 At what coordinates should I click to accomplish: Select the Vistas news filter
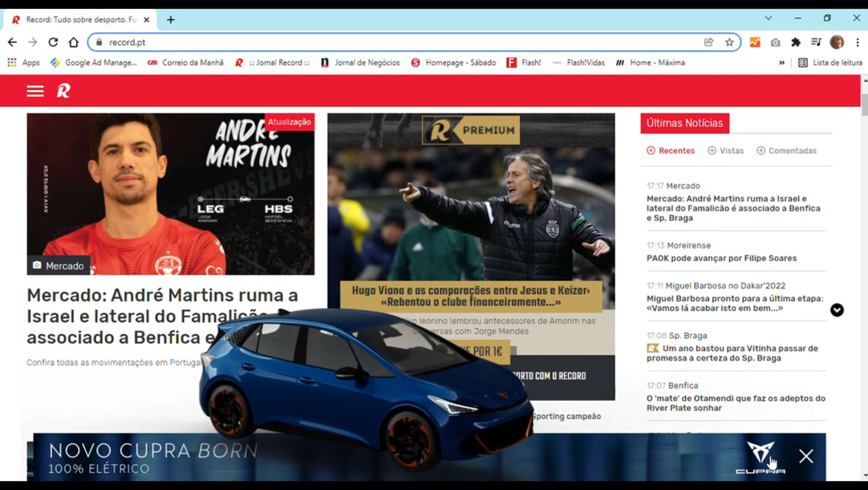click(x=726, y=150)
